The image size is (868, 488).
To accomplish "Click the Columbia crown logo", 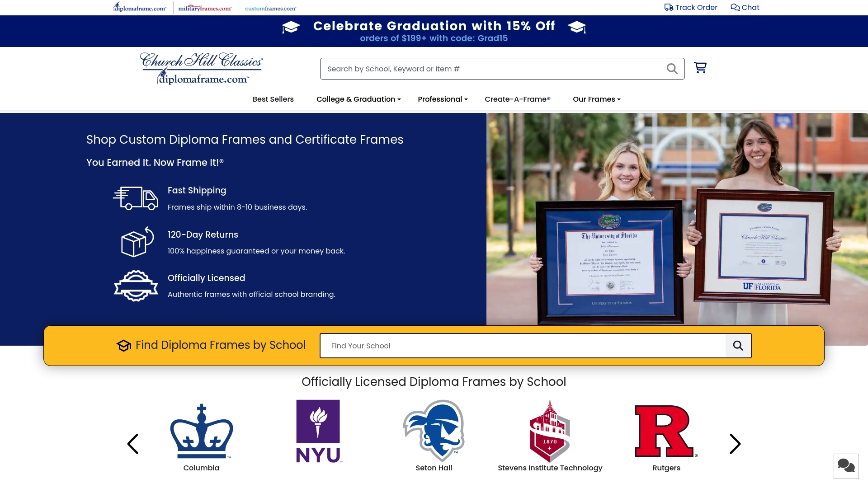I will click(201, 431).
